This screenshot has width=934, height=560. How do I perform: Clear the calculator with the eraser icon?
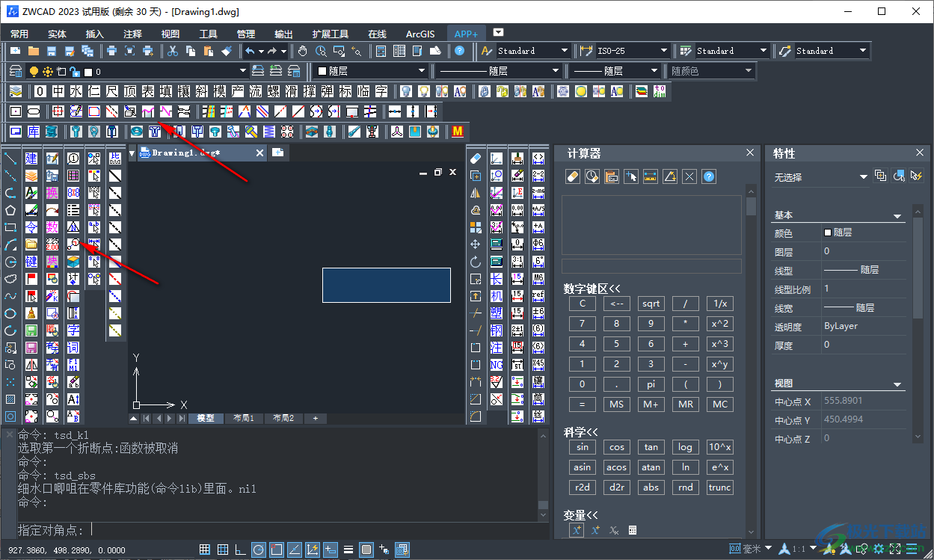(x=573, y=176)
